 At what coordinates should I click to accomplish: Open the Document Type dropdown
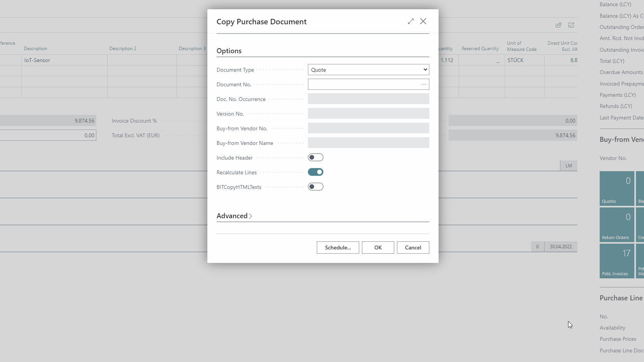tap(368, 70)
